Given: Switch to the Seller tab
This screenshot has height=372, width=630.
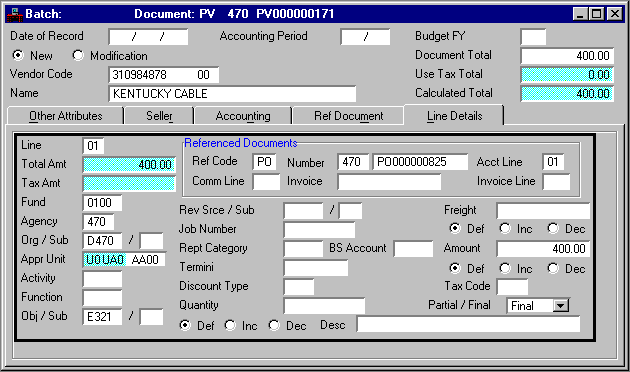Looking at the screenshot, I should pos(160,116).
